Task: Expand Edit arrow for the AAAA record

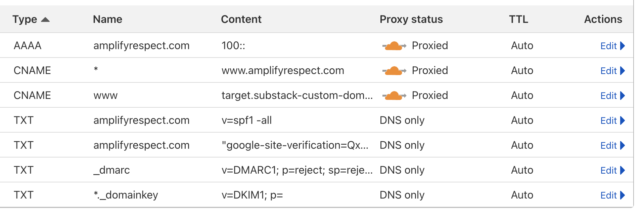Action: [x=623, y=46]
